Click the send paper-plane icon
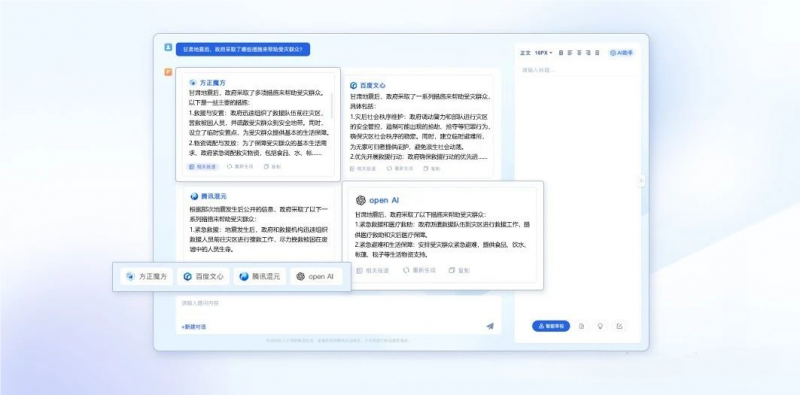This screenshot has width=800, height=395. click(x=490, y=326)
